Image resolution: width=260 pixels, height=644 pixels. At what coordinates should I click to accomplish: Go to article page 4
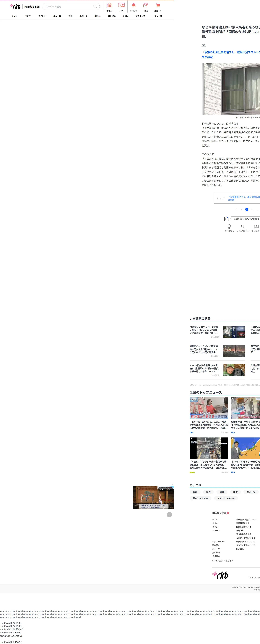(x=252, y=210)
